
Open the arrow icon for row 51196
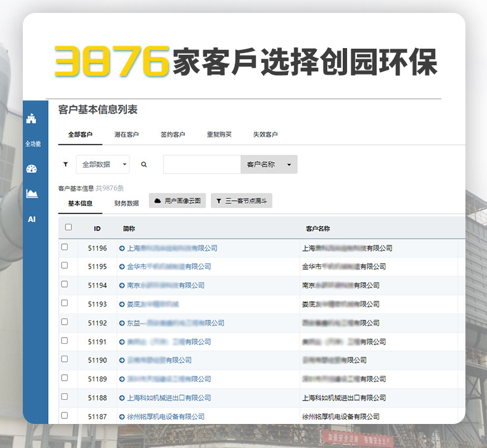tap(122, 248)
